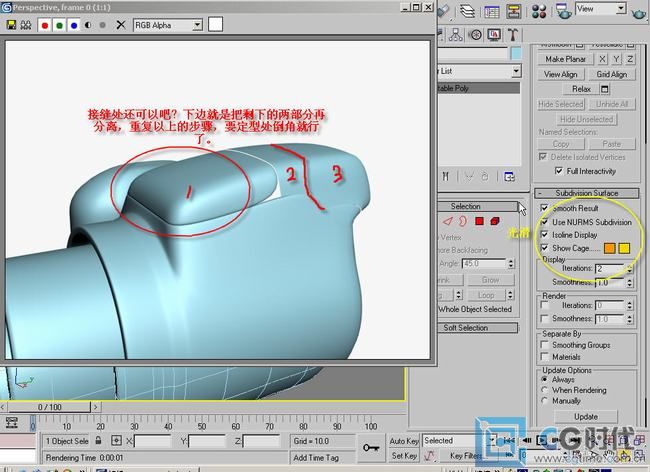650x472 pixels.
Task: Switch to the Utilities hammer tab
Action: pos(513,35)
